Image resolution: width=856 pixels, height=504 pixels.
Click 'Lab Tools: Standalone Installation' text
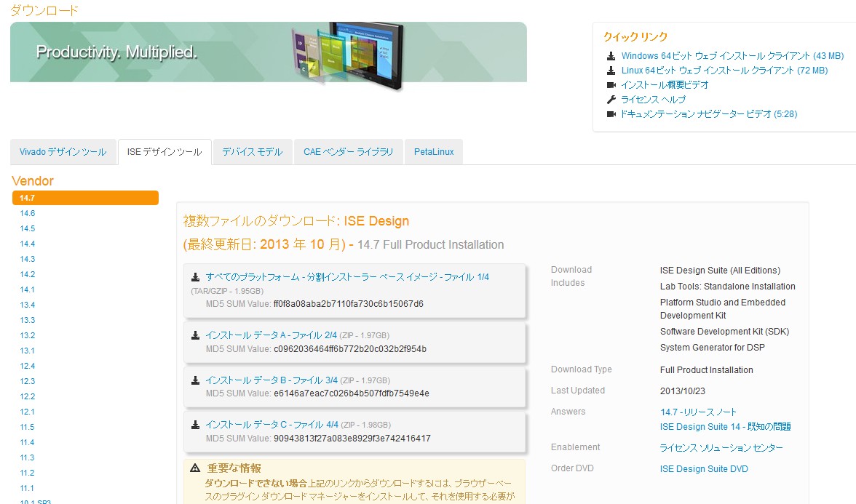coord(728,287)
